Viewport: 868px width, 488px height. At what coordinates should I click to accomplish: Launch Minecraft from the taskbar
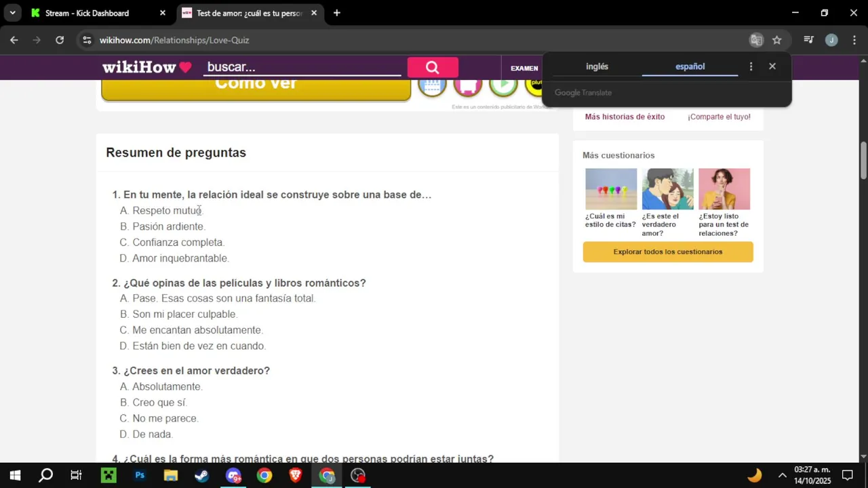108,475
